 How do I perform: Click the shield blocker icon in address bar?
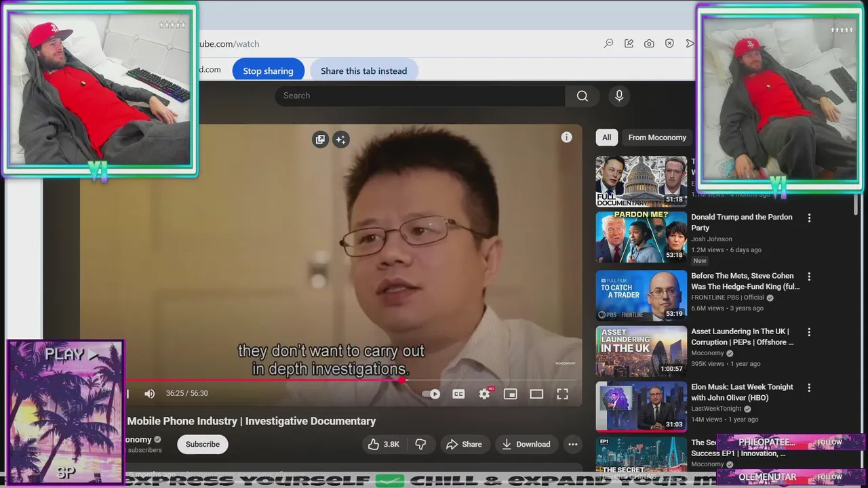point(669,43)
